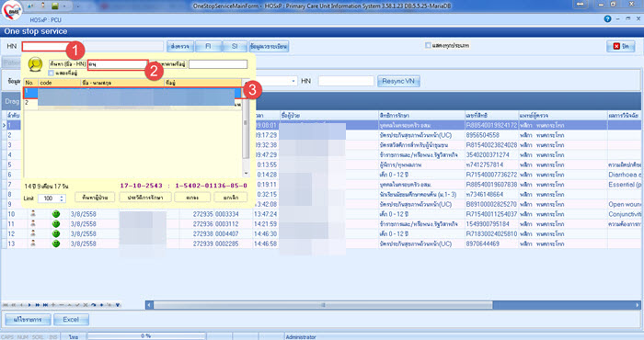Screen dimensions: 644x340
Task: Click the code column header
Action: 60,83
